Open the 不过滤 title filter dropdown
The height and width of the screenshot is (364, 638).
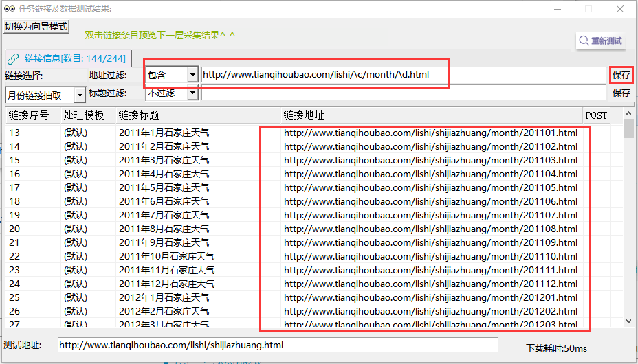[x=192, y=93]
